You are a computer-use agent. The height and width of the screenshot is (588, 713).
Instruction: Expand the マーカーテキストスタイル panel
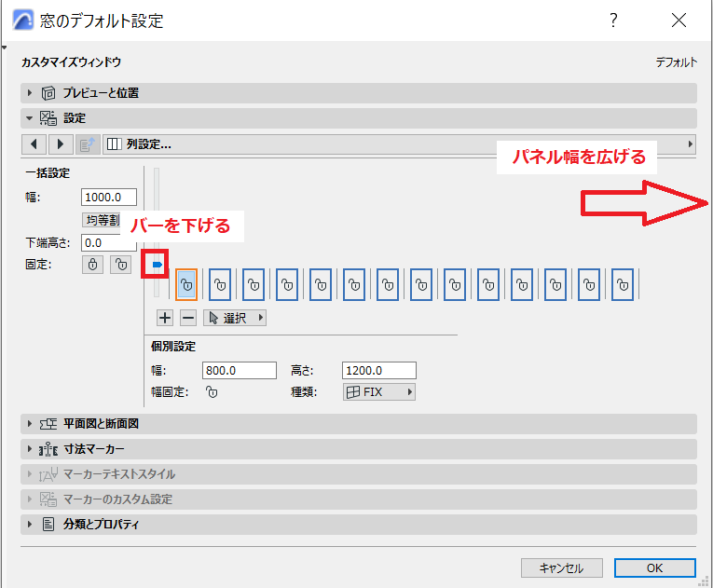pyautogui.click(x=359, y=474)
